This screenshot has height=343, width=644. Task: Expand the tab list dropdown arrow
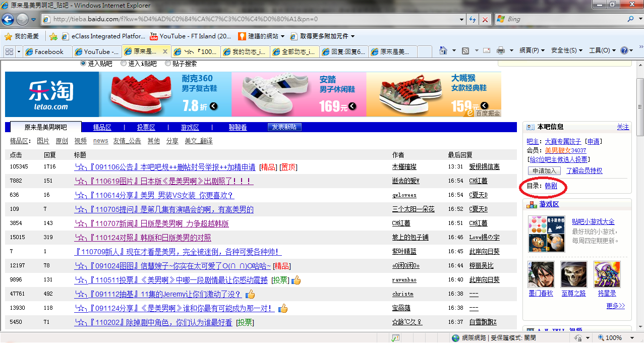(19, 51)
